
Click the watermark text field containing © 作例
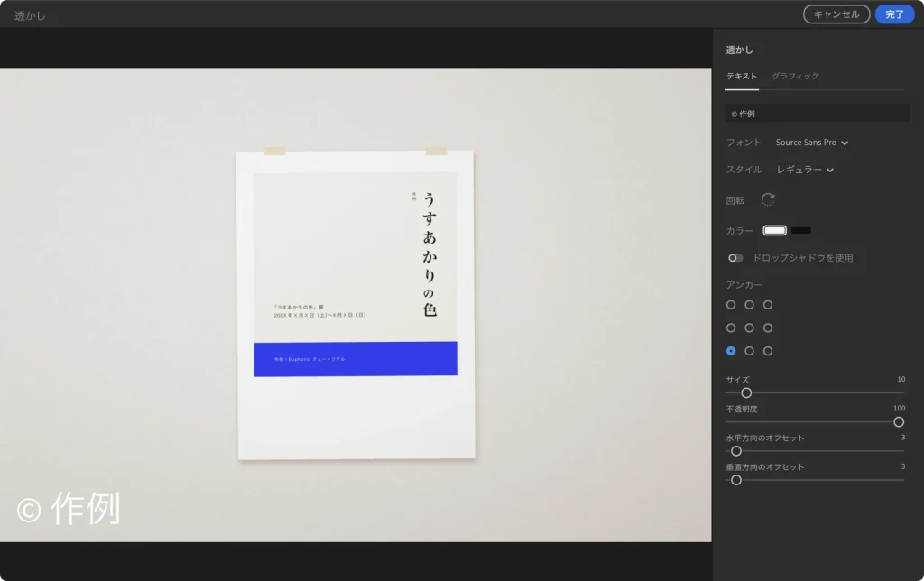coord(818,113)
